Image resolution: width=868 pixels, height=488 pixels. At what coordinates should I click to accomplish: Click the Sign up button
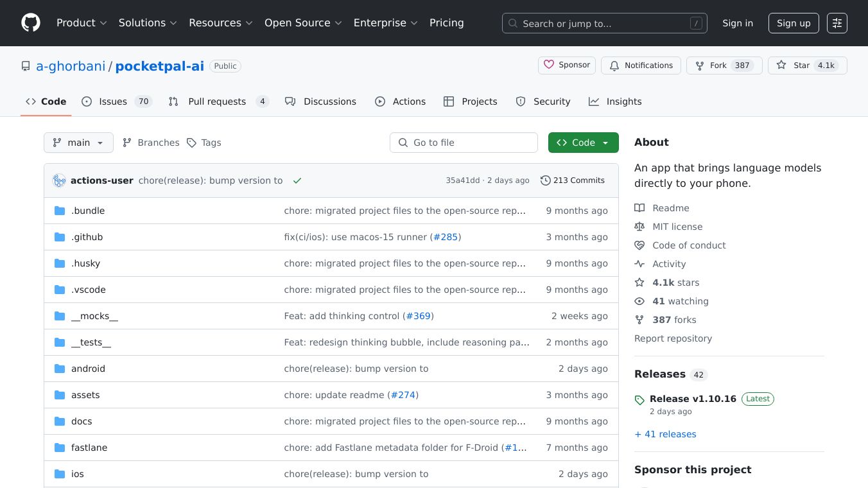(794, 23)
